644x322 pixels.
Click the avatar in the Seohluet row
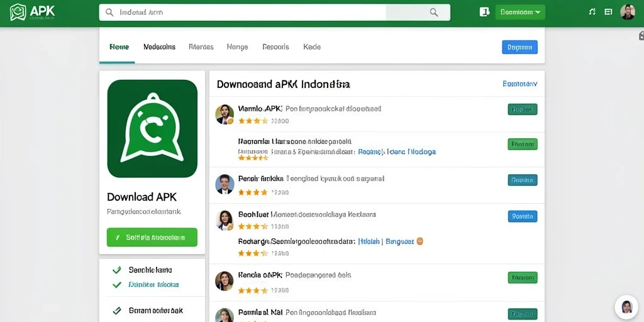tap(225, 220)
